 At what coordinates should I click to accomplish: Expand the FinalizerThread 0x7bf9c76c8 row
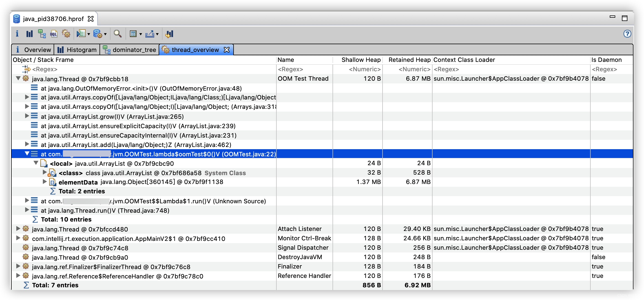pos(18,266)
